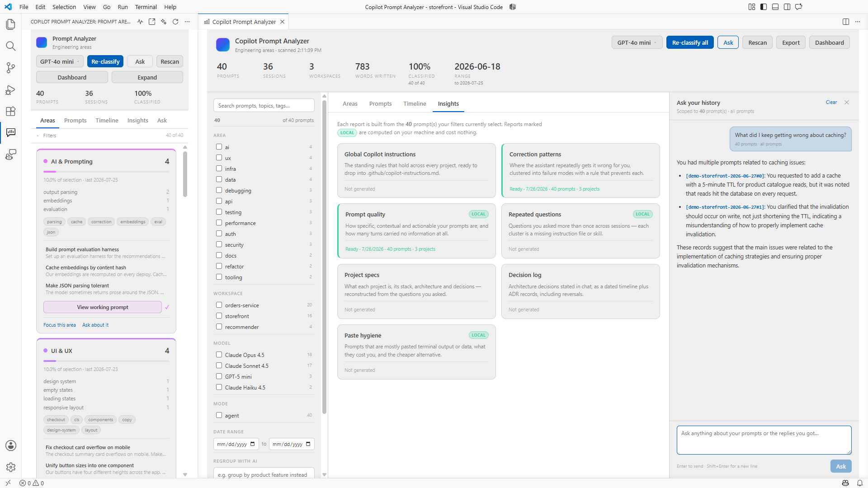This screenshot has width=868, height=488.
Task: Click the Re-classify all button
Action: (690, 42)
